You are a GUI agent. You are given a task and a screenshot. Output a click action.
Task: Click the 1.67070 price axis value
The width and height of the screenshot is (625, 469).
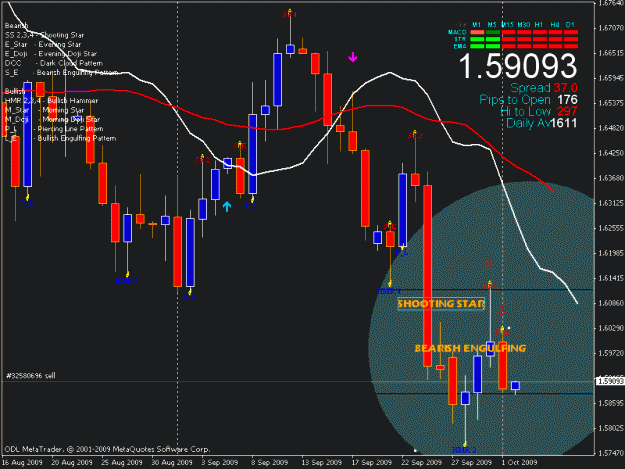(x=610, y=28)
